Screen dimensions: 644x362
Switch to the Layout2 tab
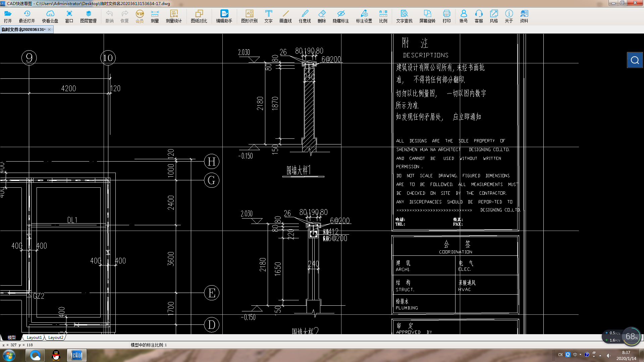pyautogui.click(x=56, y=338)
